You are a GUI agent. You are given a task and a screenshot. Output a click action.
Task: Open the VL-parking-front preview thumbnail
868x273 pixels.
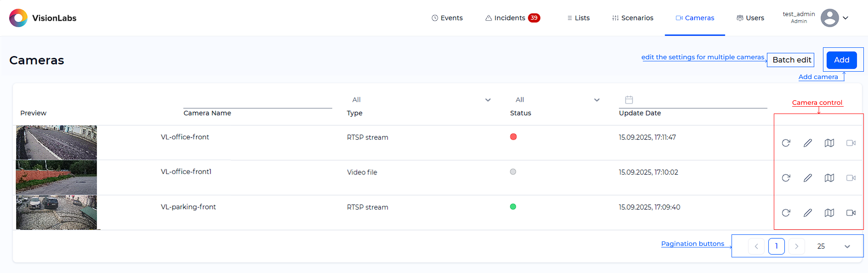[57, 212]
